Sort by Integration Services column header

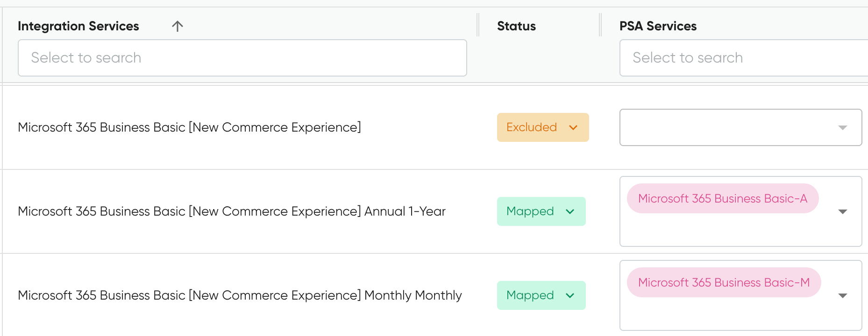pyautogui.click(x=78, y=26)
